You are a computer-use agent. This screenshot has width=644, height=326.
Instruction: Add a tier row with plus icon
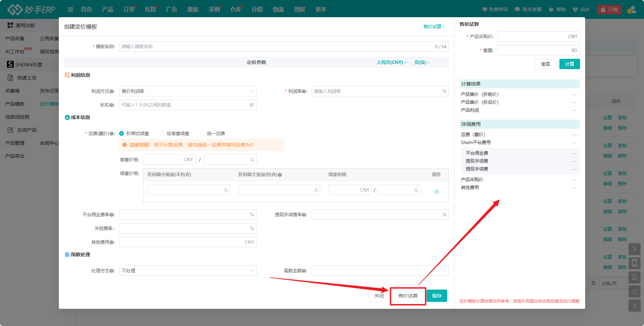[437, 192]
